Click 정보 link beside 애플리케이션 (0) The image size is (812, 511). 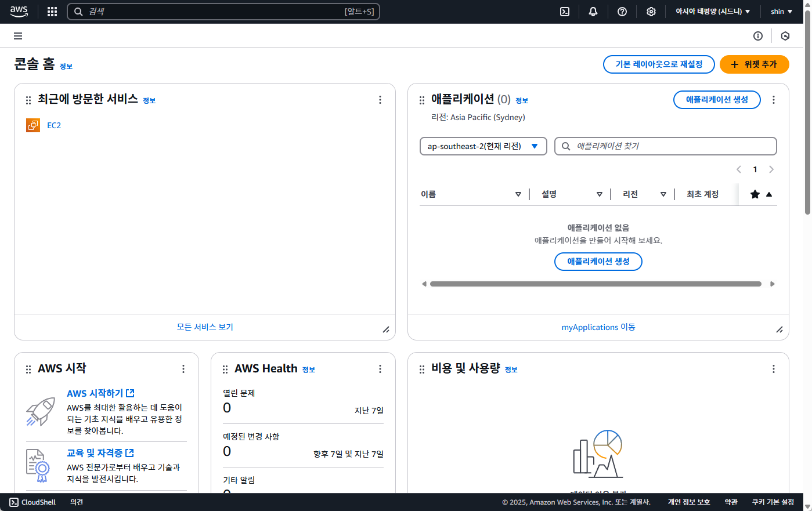[x=522, y=101]
